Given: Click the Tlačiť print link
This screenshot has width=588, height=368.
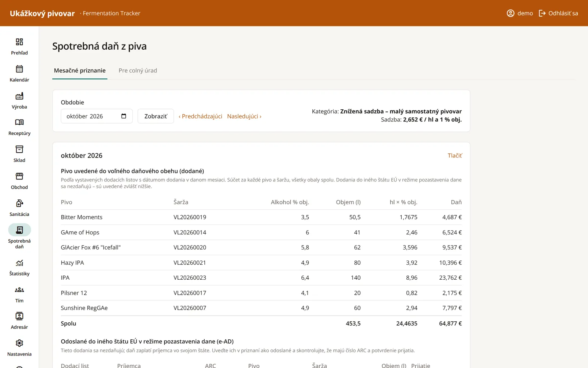Looking at the screenshot, I should click(x=455, y=156).
